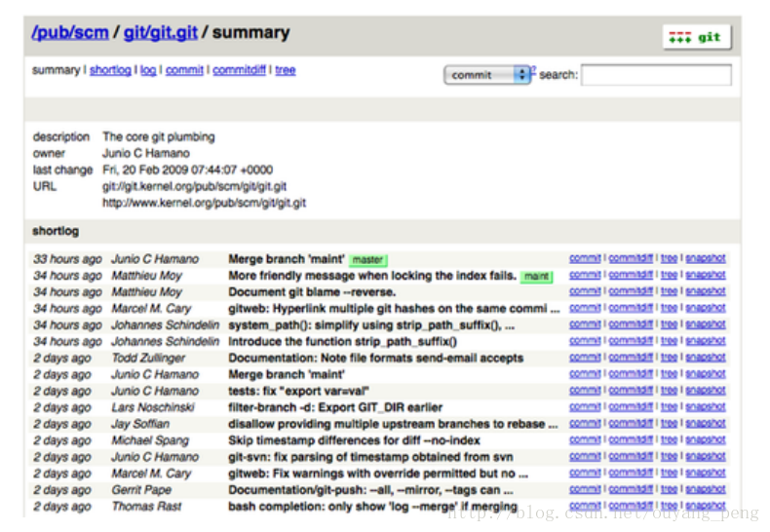Open the commitdiff navigation link
The width and height of the screenshot is (770, 532).
tap(239, 70)
